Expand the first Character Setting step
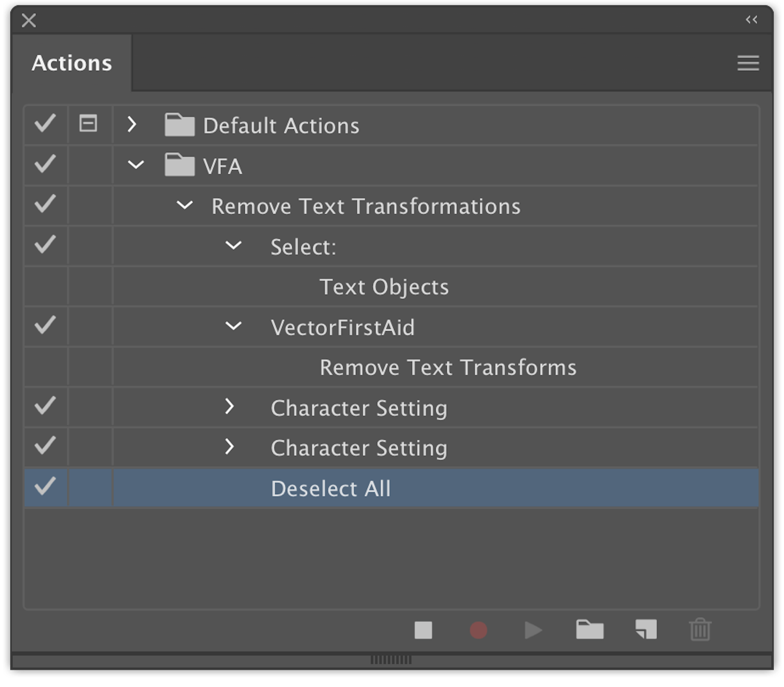Viewport: 784px width, 687px height. coord(230,407)
